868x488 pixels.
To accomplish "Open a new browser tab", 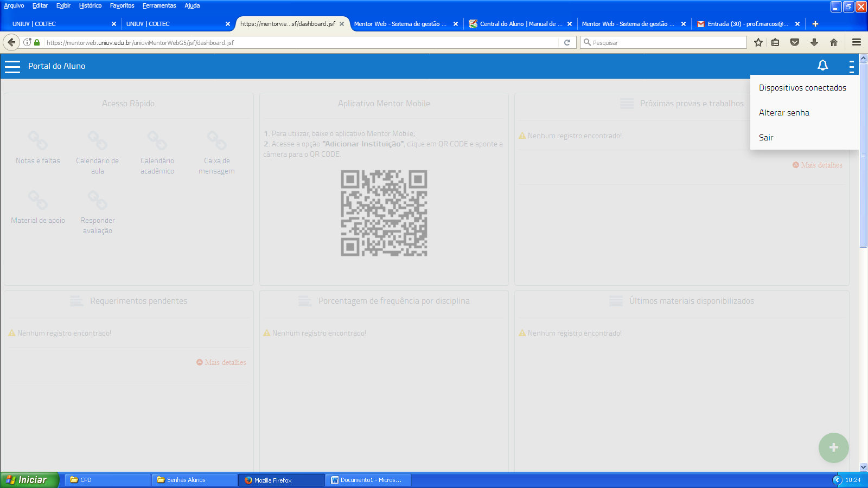I will 815,24.
